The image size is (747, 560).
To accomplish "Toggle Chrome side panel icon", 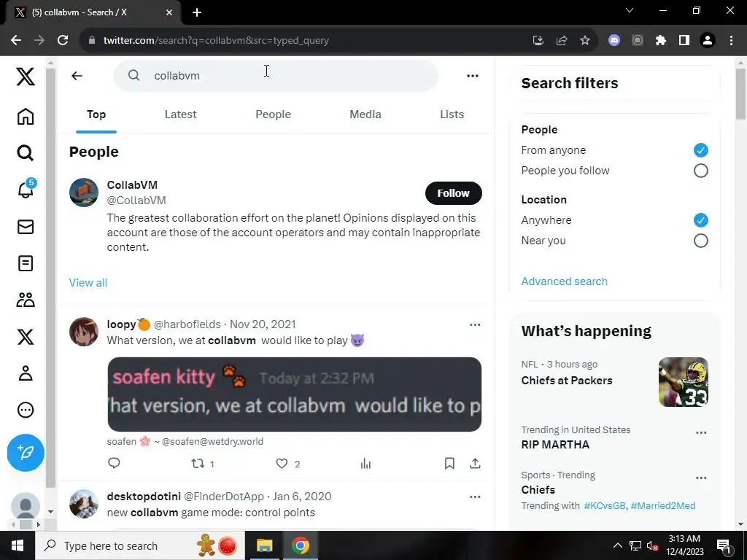I will click(684, 41).
